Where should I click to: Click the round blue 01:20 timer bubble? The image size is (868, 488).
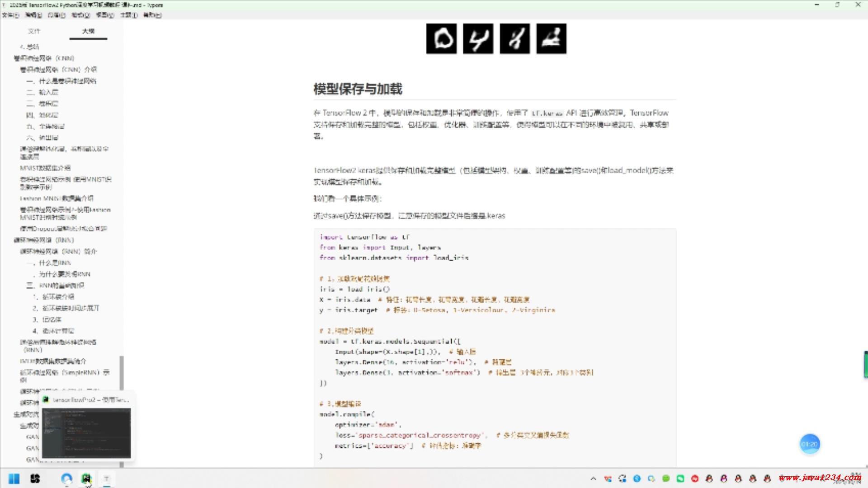(809, 444)
